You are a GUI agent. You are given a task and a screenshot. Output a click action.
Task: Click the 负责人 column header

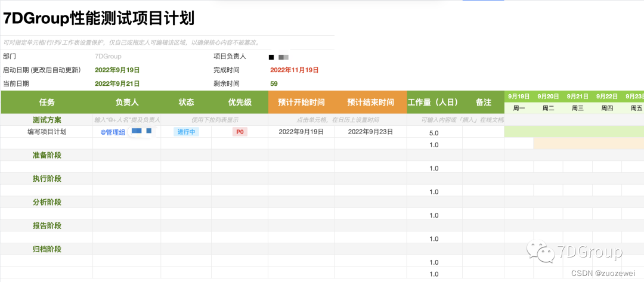pyautogui.click(x=127, y=102)
